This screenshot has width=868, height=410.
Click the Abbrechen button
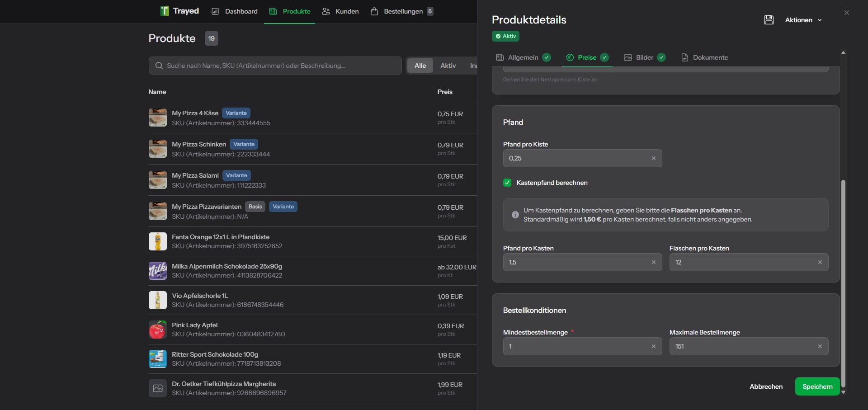[765, 386]
